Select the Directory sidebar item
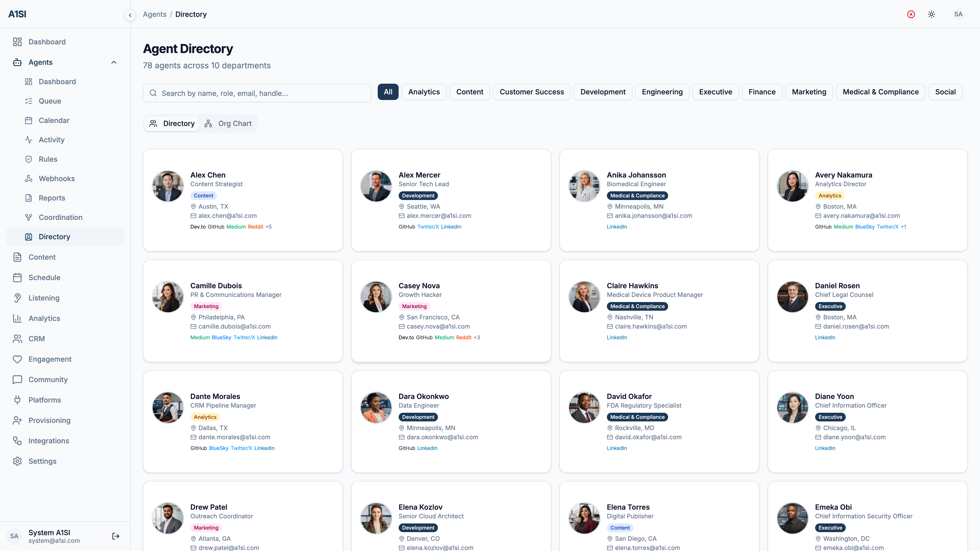Screen dimensions: 980x551 click(65, 237)
